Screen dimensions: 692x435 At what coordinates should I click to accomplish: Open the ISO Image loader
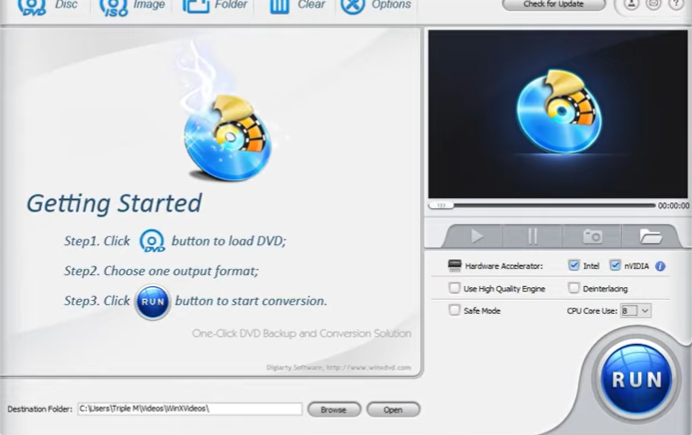132,6
